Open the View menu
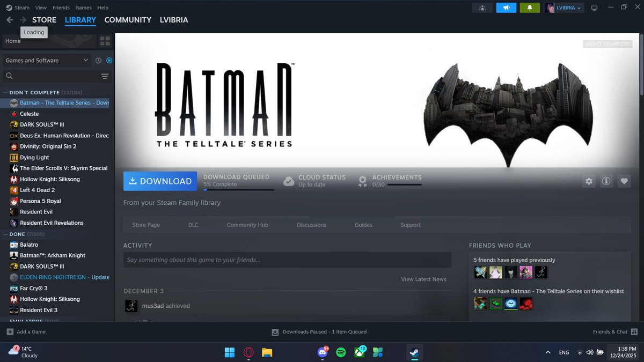This screenshot has width=644, height=362. 41,8
